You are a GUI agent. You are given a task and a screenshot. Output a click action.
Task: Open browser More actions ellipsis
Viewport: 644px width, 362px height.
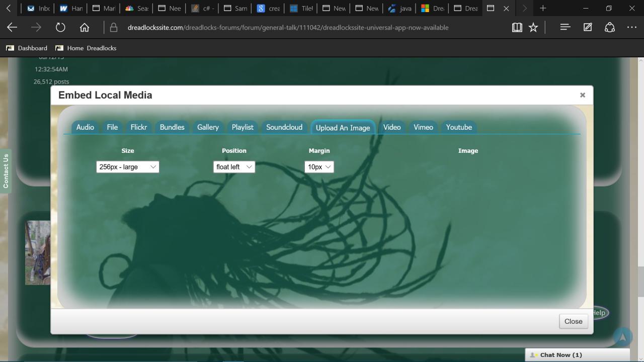pyautogui.click(x=632, y=28)
